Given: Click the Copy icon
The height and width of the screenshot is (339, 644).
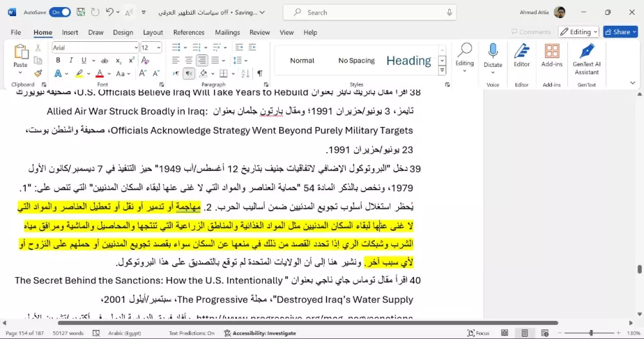Looking at the screenshot, I should tap(38, 61).
